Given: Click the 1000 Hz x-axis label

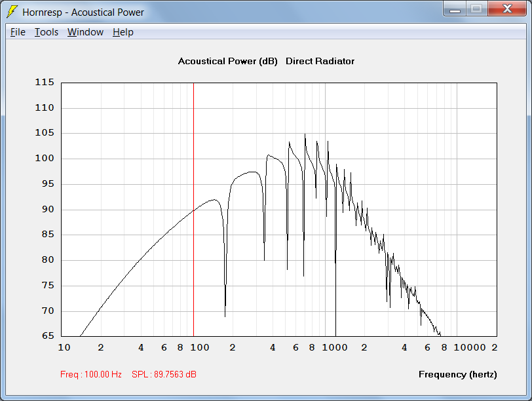Looking at the screenshot, I should coord(335,347).
